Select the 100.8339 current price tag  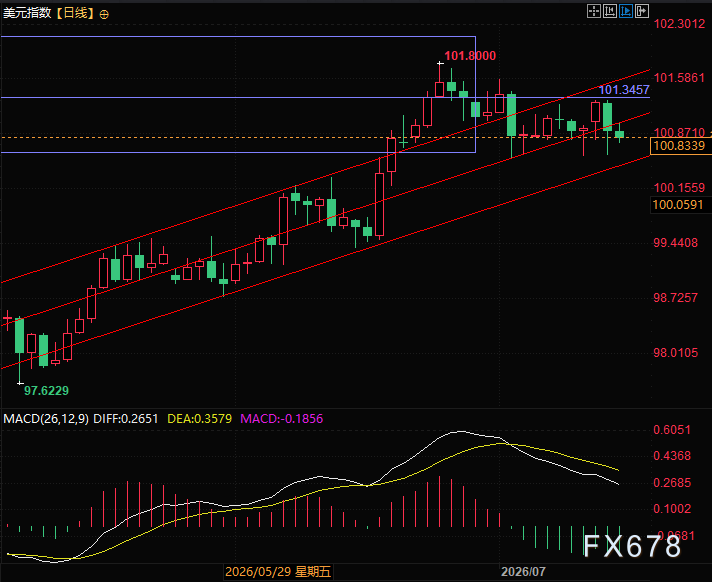coord(679,146)
